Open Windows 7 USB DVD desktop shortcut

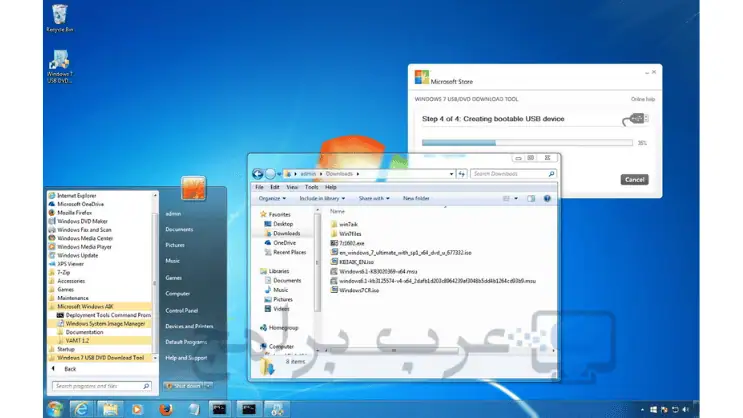[60, 66]
